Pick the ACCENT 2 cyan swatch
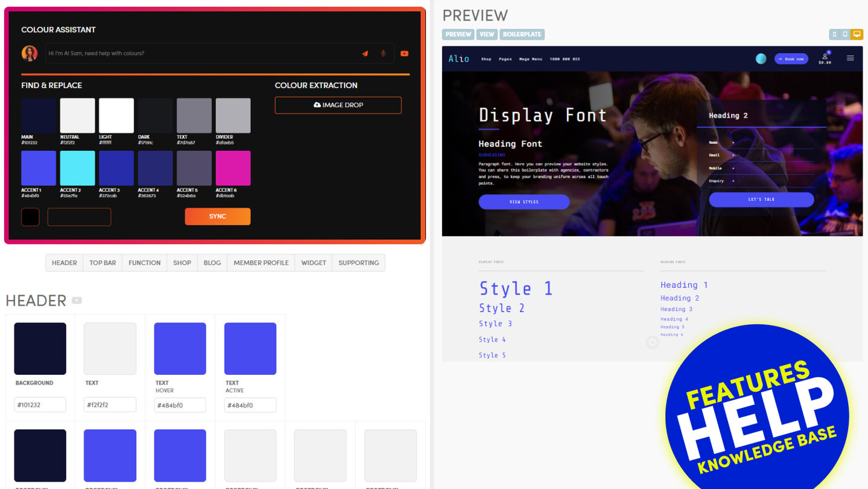 click(x=77, y=168)
